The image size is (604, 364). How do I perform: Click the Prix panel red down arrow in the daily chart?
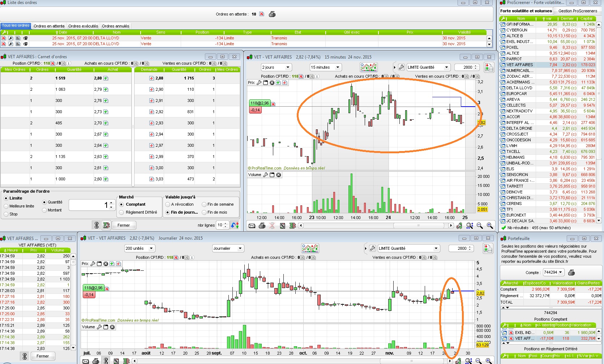tap(118, 264)
